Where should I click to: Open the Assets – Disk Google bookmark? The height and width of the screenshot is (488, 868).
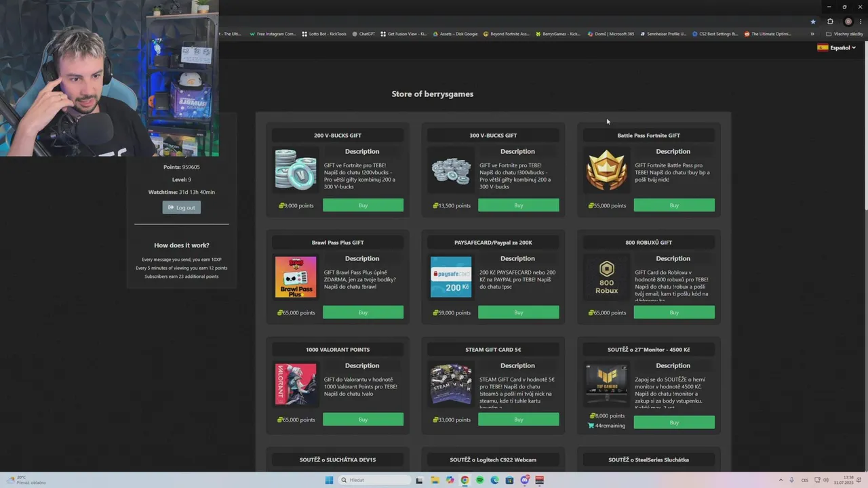pos(455,34)
